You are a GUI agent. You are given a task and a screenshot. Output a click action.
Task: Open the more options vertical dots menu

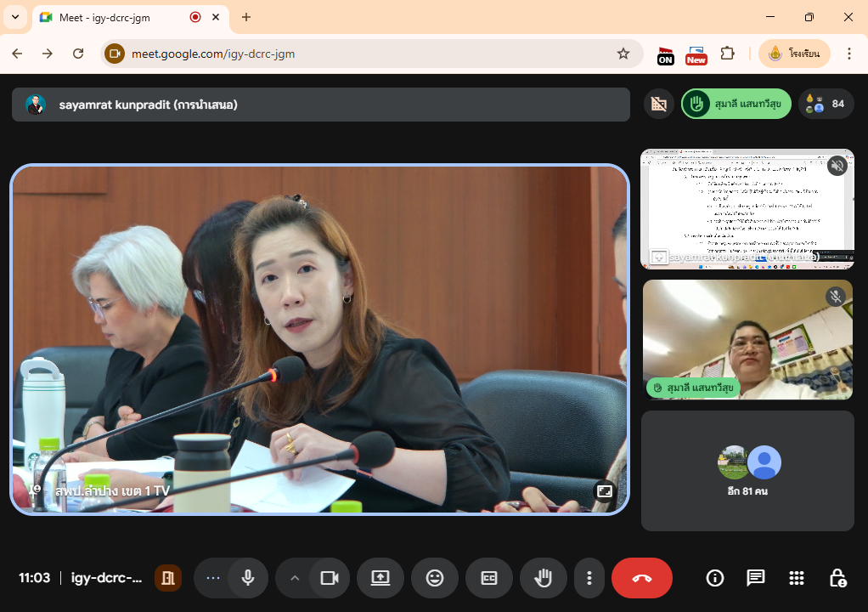tap(589, 578)
